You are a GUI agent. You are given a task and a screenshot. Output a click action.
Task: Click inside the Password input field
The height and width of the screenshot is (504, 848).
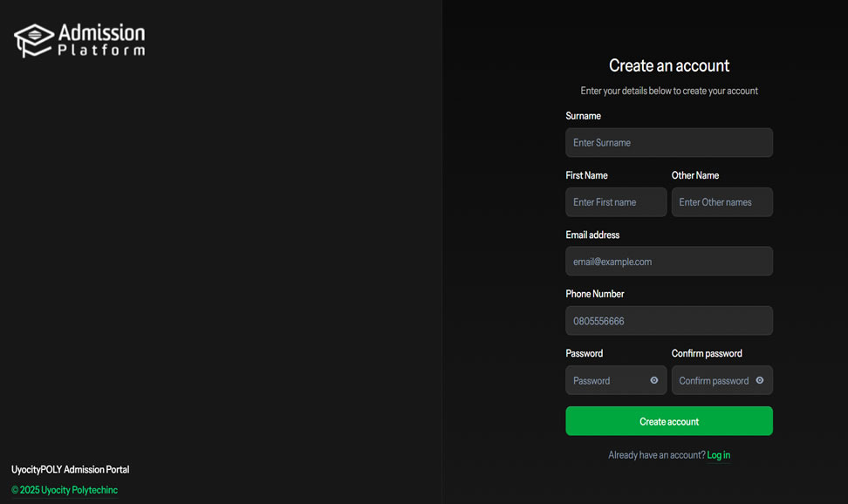pos(606,380)
